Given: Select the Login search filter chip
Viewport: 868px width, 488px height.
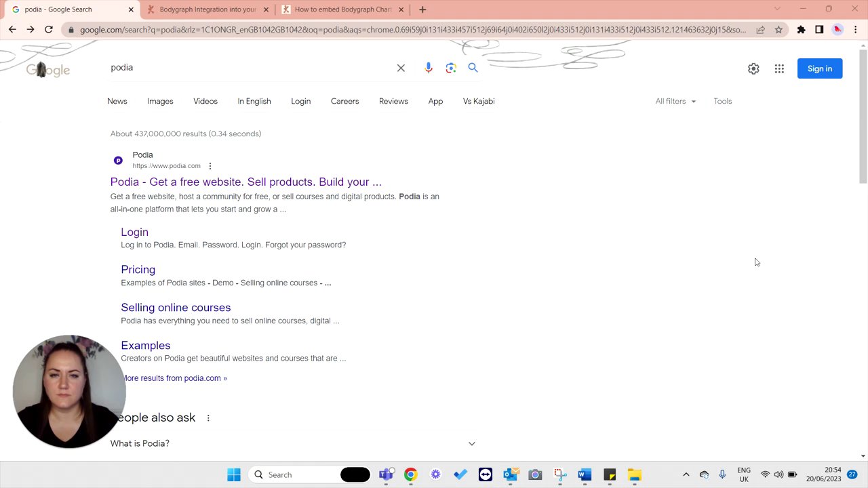Looking at the screenshot, I should (x=301, y=101).
